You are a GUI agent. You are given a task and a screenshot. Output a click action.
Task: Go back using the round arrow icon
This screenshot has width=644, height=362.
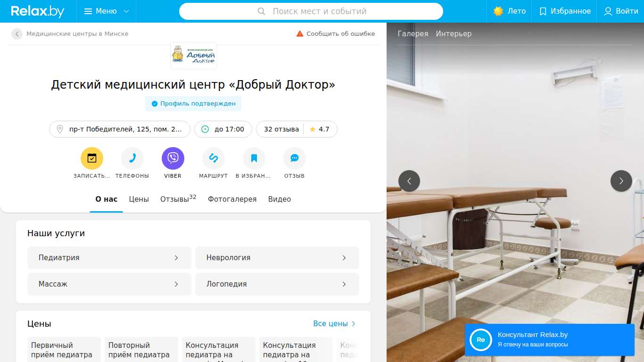(x=17, y=34)
